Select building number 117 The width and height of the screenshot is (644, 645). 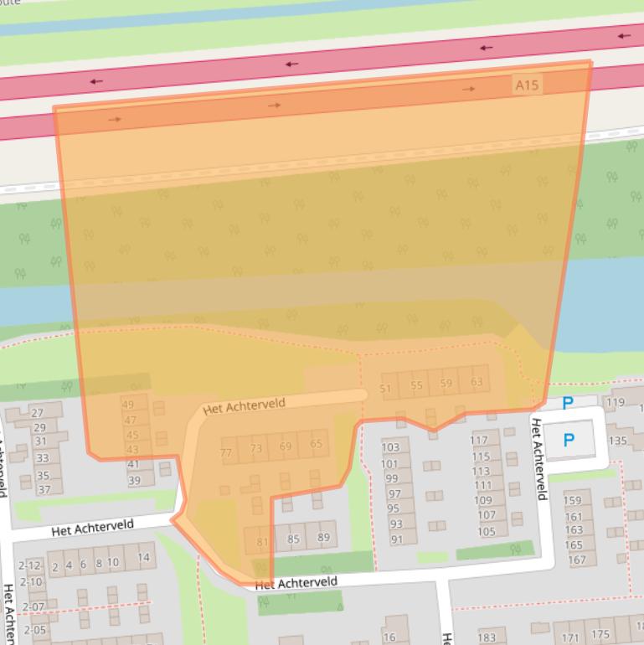point(479,440)
